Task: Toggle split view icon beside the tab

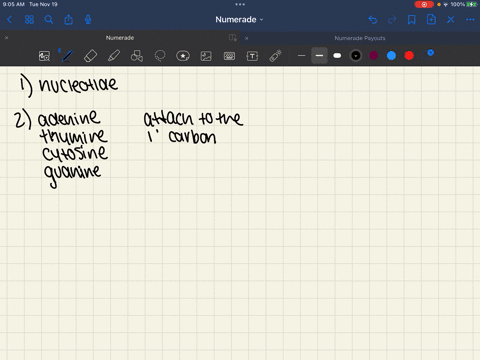Action: coord(233,38)
